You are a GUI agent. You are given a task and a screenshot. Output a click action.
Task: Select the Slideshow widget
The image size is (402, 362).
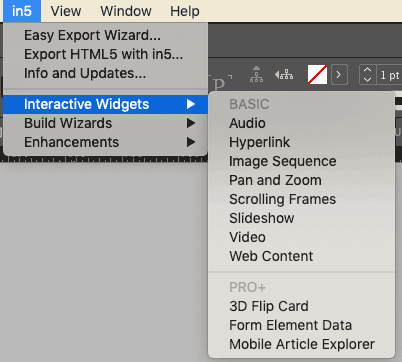[301, 218]
